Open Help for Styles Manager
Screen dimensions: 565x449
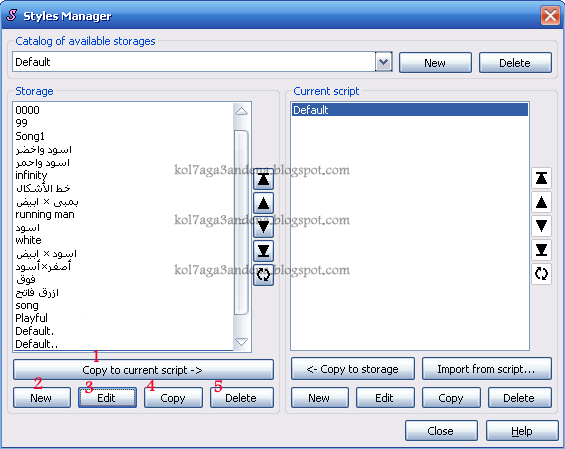(522, 431)
